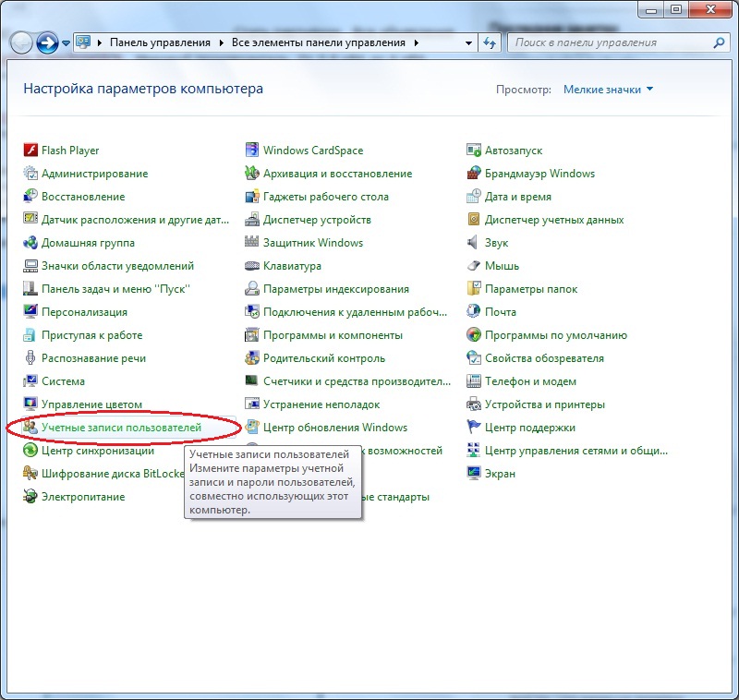Click Все элементы панели управления breadcrumb
This screenshot has height=700, width=739.
click(318, 42)
